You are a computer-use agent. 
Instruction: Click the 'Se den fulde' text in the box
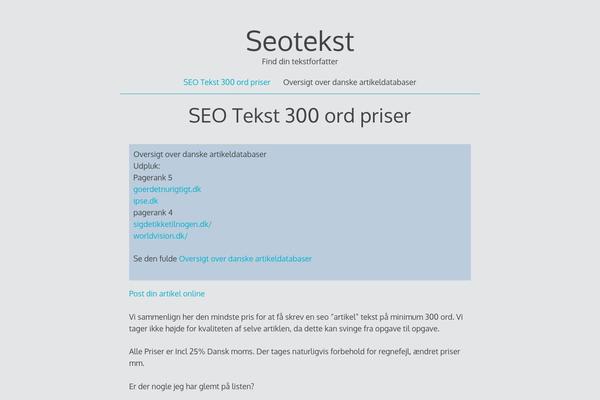tap(155, 259)
